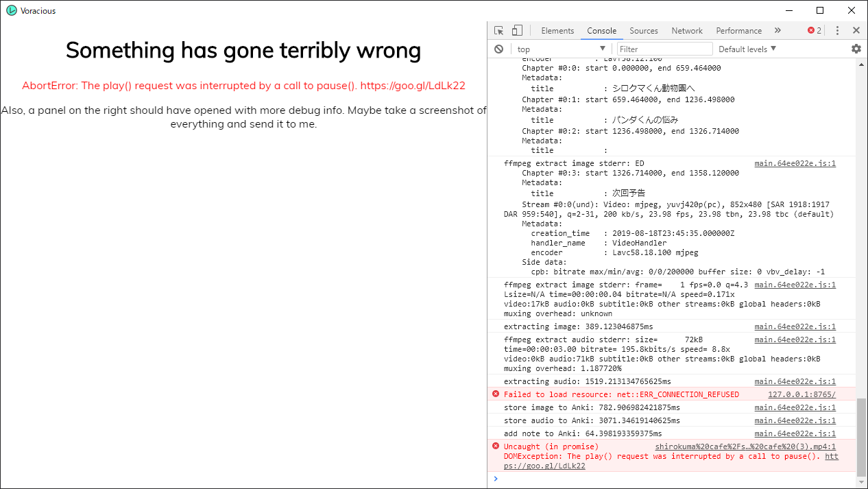Open shirokuma cafe mp4:1 source link
This screenshot has height=489, width=868.
click(x=745, y=446)
